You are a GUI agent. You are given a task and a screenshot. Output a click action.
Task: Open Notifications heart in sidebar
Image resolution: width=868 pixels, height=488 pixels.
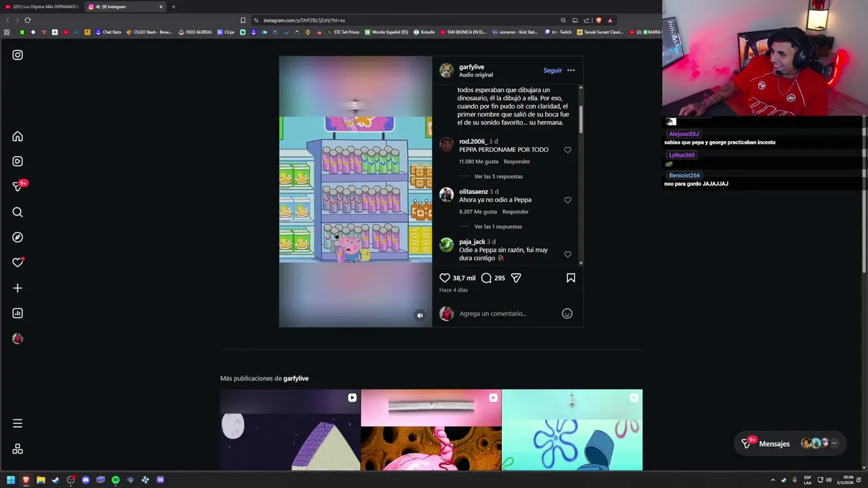point(18,262)
